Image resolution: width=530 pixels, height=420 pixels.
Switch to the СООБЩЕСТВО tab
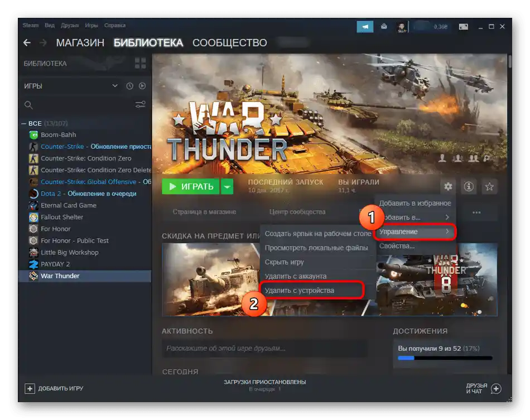[230, 43]
